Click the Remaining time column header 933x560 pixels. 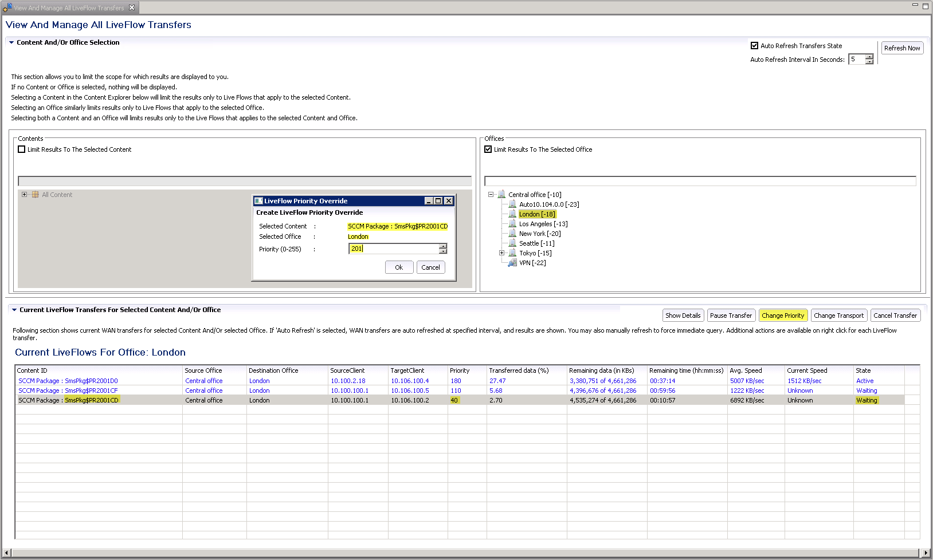point(687,370)
